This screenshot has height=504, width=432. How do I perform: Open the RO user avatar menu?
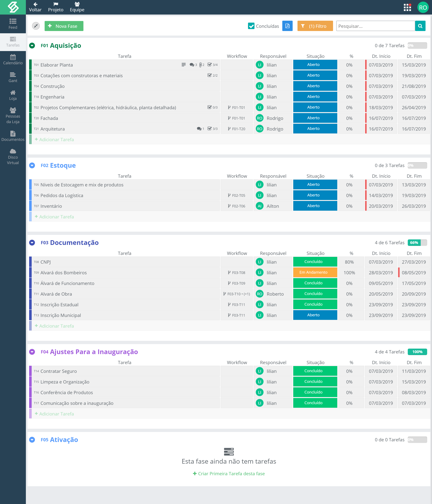click(x=423, y=7)
